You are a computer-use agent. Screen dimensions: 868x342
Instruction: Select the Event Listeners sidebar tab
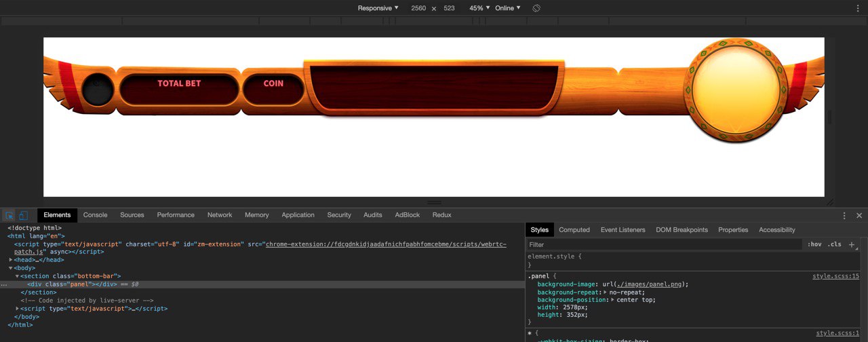pyautogui.click(x=623, y=230)
